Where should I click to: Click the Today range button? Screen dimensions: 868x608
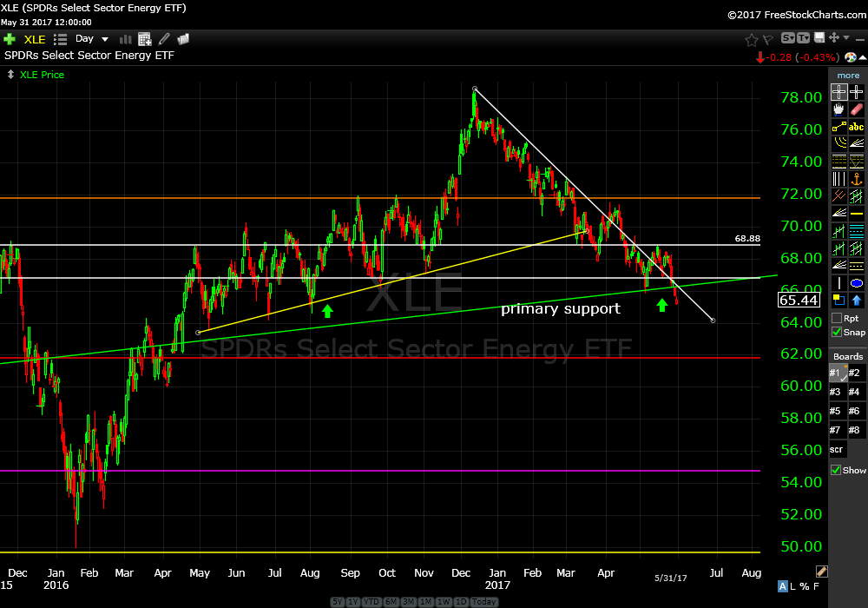(484, 602)
